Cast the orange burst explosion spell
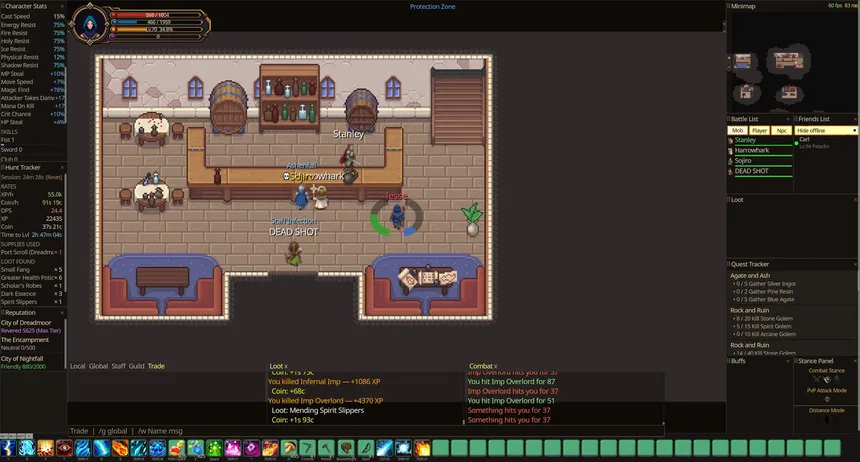Viewport: 860px width, 462px height. click(46, 448)
